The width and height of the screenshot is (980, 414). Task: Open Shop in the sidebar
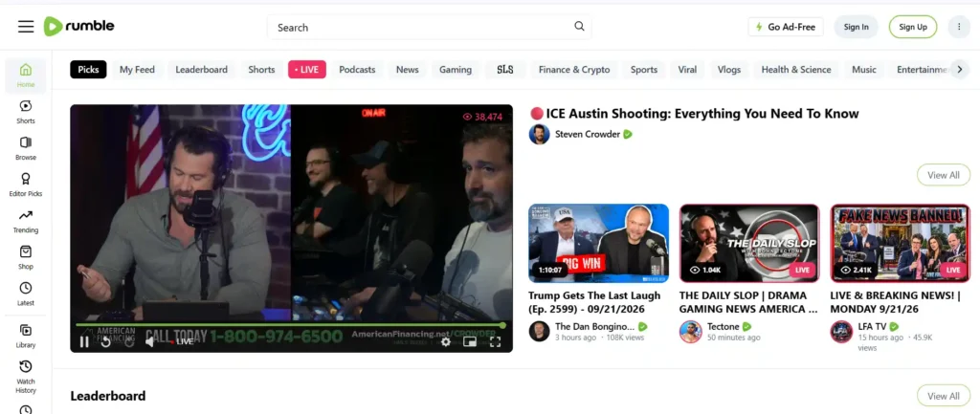pyautogui.click(x=26, y=257)
